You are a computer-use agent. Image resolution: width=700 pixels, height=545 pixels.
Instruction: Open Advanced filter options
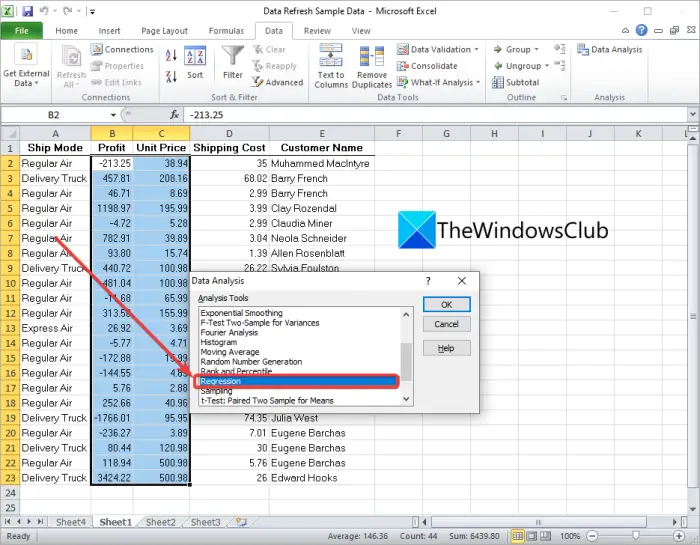(x=278, y=82)
